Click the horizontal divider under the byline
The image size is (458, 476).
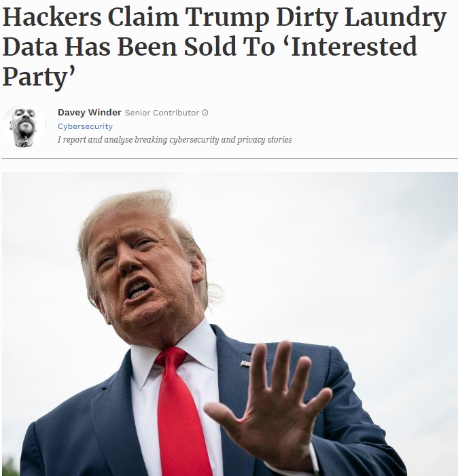[x=230, y=158]
